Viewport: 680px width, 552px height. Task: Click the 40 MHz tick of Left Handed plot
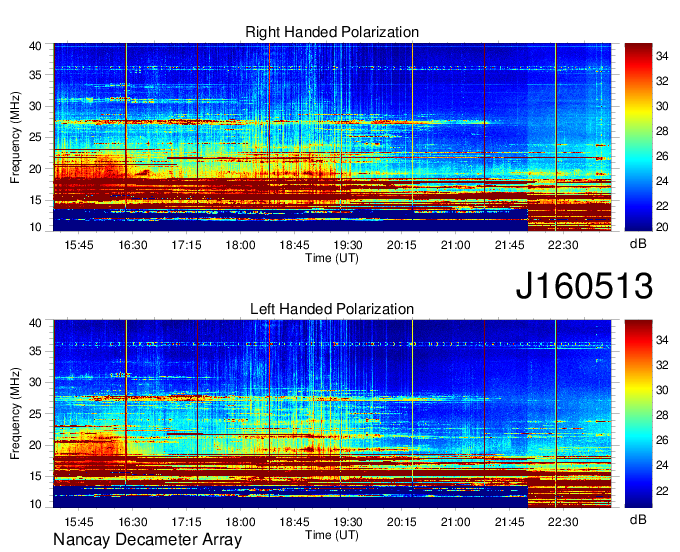click(35, 323)
